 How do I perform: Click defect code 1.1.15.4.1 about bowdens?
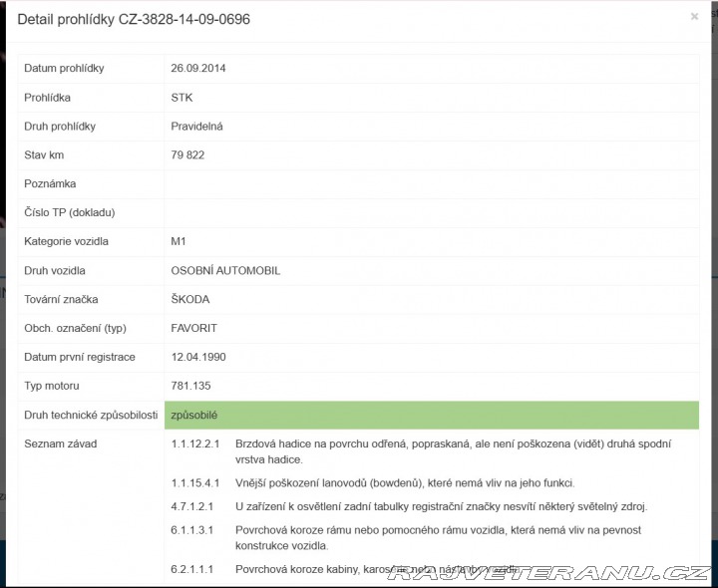(x=195, y=482)
